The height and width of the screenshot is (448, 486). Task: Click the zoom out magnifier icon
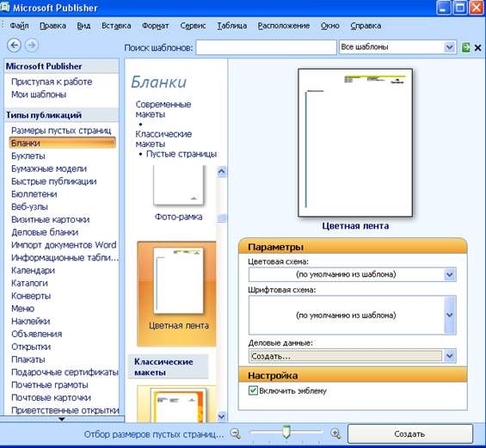click(x=236, y=433)
